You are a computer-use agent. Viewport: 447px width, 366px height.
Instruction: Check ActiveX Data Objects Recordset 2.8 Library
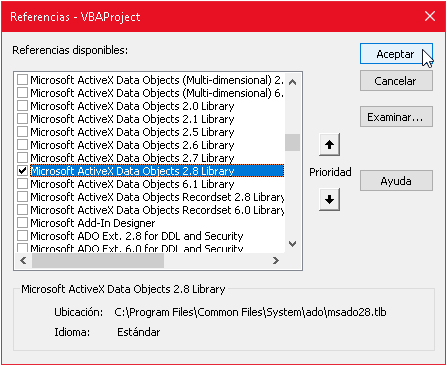pos(22,197)
